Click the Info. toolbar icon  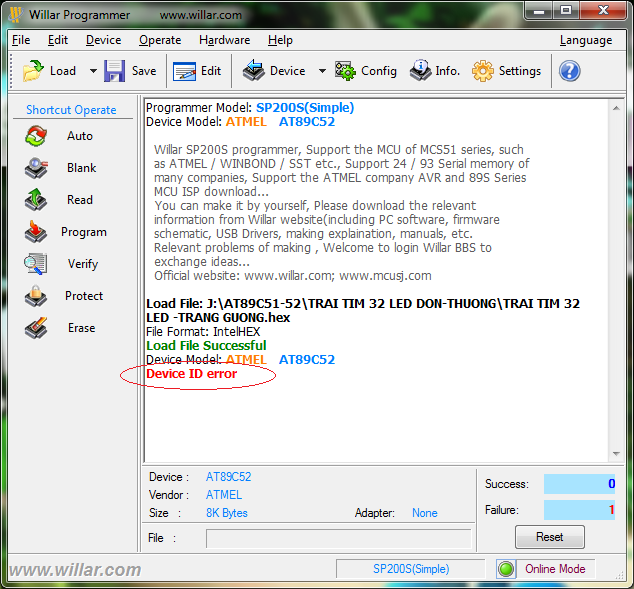421,70
